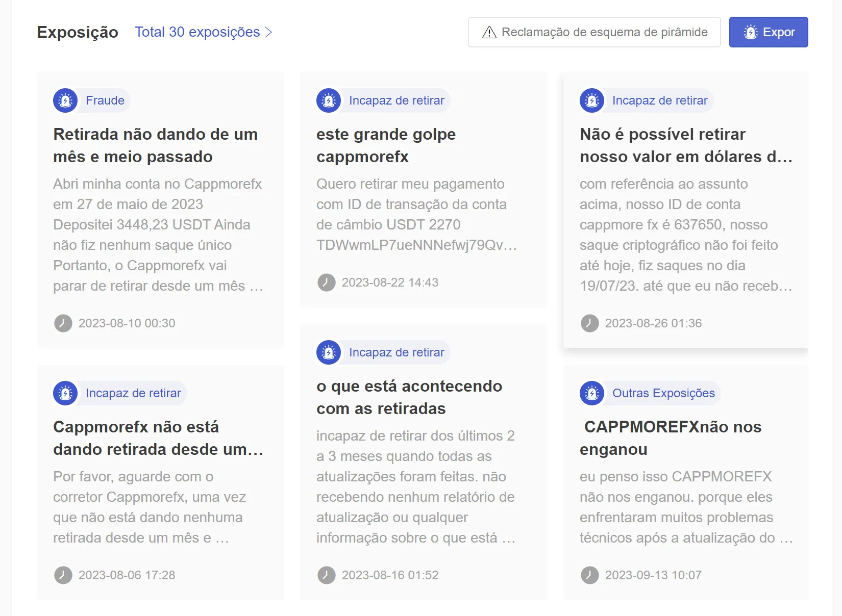Screen dimensions: 842x616
Task: Click the warning triangle icon for pyramid complaint
Action: tap(489, 32)
